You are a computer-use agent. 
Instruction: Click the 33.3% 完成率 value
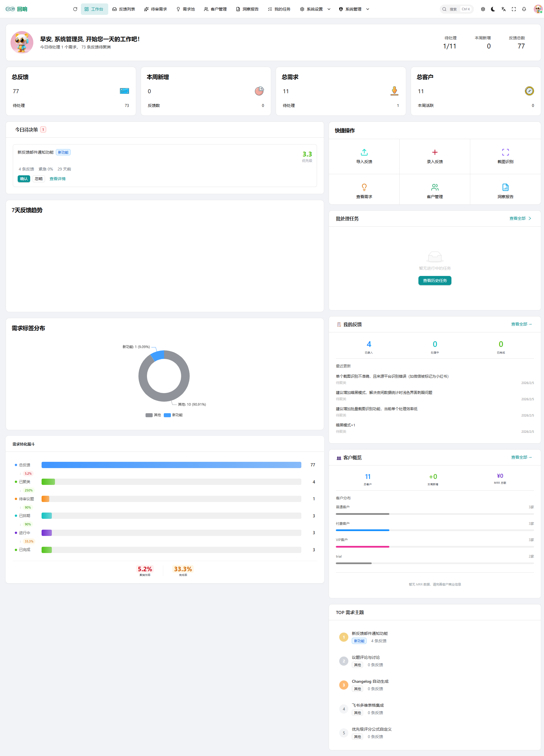pyautogui.click(x=183, y=569)
